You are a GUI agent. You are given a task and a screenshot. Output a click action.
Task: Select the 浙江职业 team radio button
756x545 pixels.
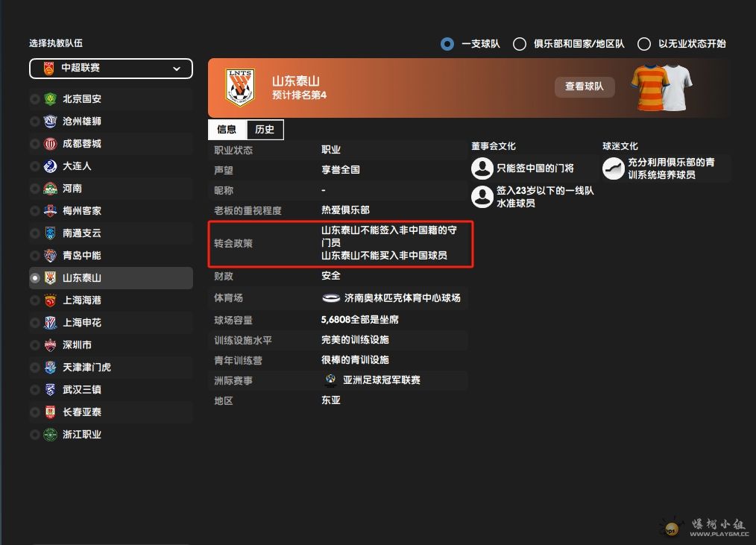point(35,434)
